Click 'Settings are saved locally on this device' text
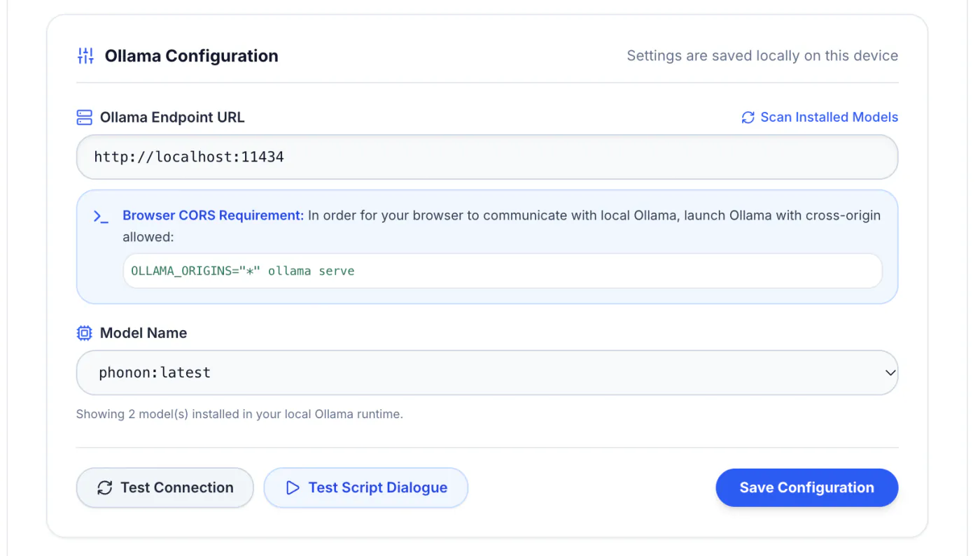Screen dimensions: 980x556 pos(762,56)
